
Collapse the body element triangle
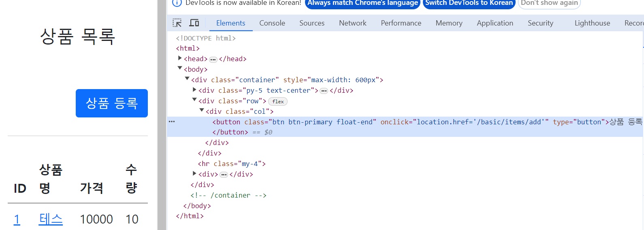(x=180, y=68)
